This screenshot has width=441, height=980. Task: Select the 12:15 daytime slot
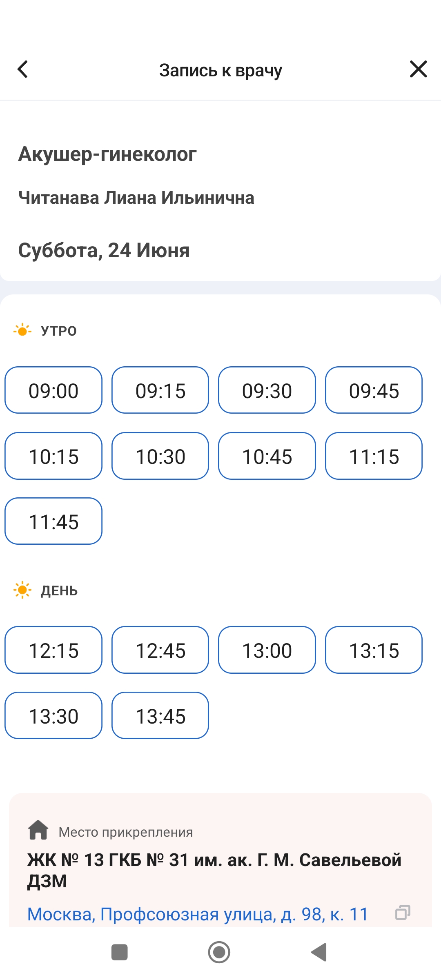pos(53,650)
